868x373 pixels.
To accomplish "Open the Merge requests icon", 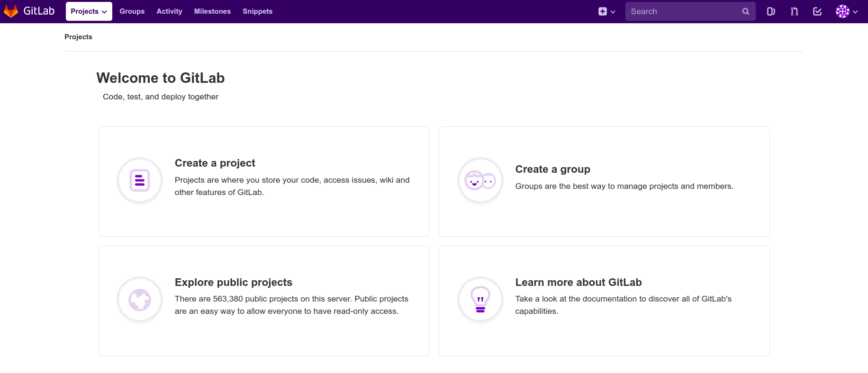I will tap(794, 11).
